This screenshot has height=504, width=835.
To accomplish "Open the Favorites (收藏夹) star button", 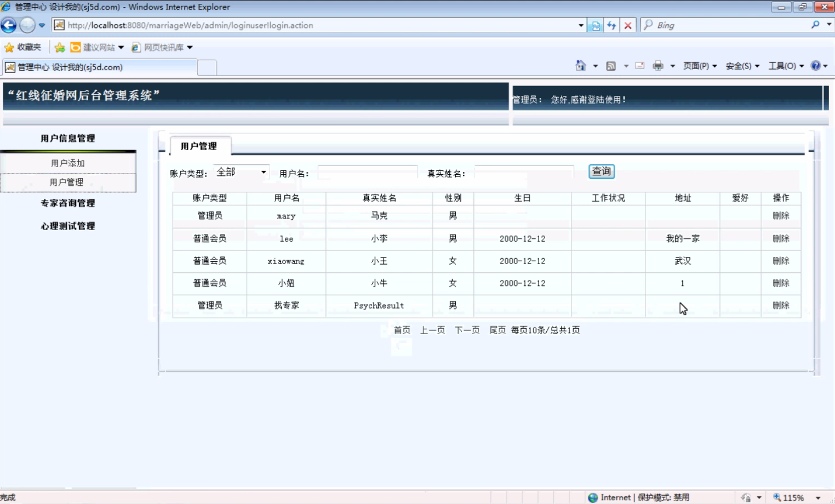I will point(23,48).
